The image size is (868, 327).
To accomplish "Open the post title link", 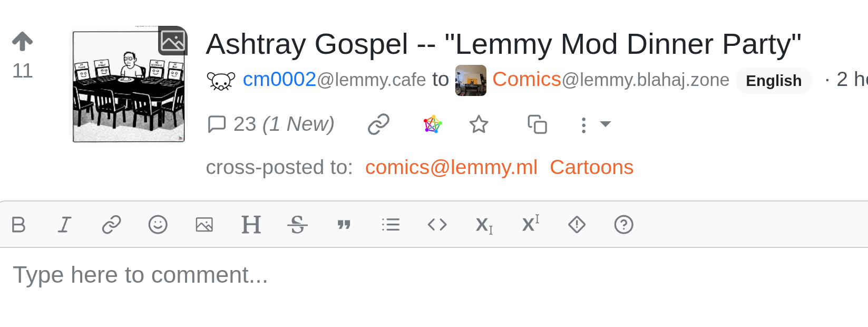I will pos(503,44).
